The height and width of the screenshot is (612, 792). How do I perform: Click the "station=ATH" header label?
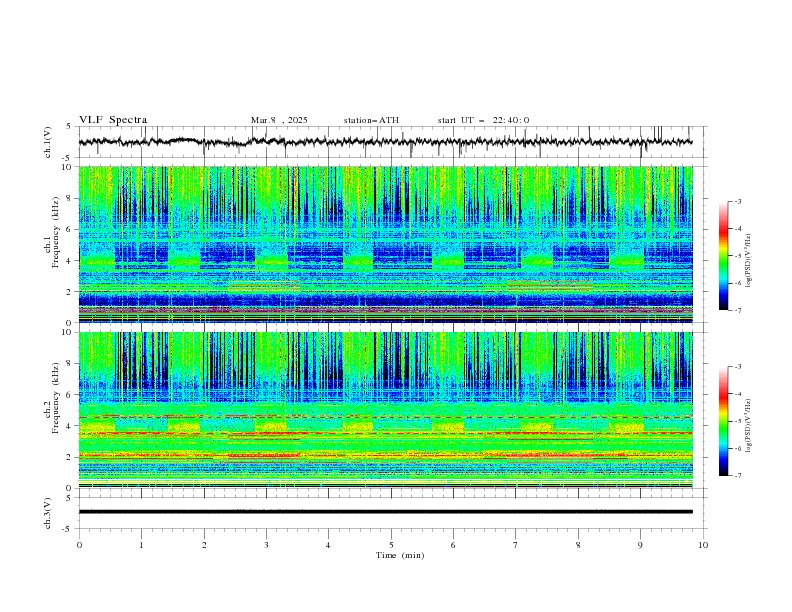371,120
